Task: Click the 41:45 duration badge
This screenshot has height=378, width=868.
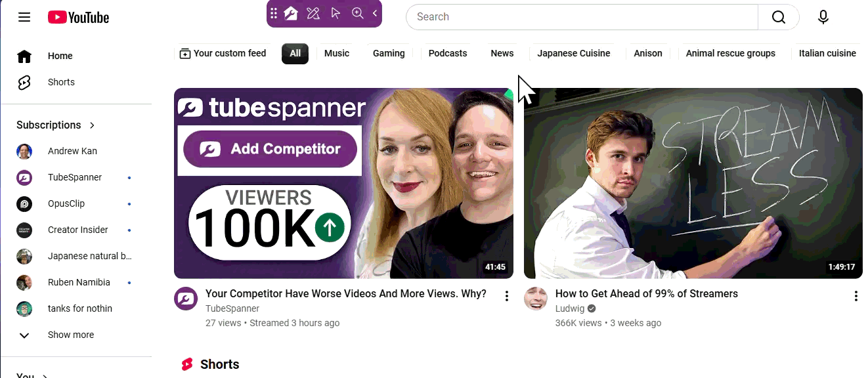Action: tap(495, 267)
